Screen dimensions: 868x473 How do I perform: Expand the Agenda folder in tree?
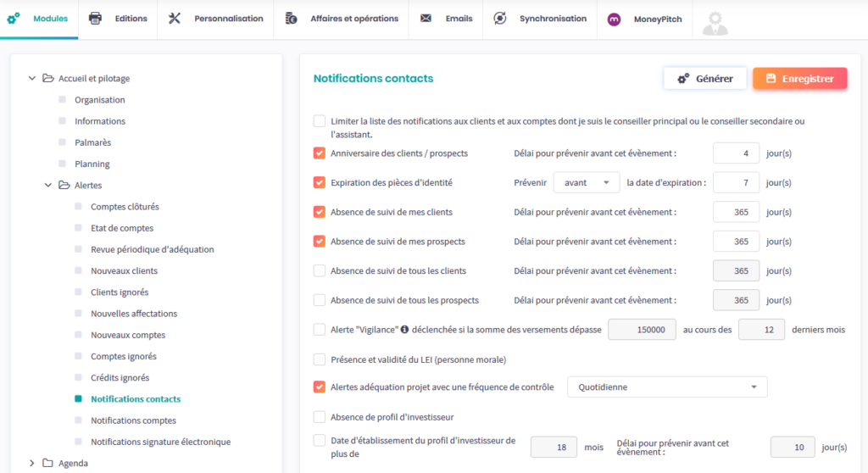click(x=32, y=464)
